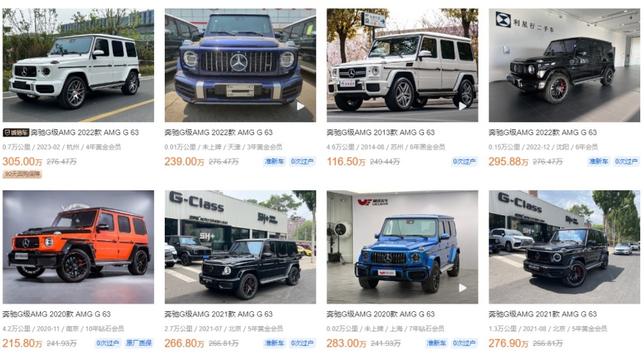Open title link of 305.00万 listing

85,133
